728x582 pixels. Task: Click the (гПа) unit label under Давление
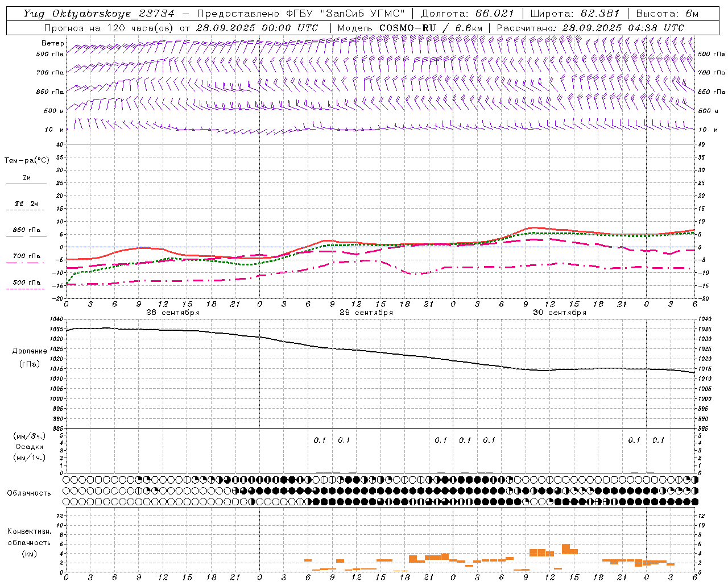30,364
